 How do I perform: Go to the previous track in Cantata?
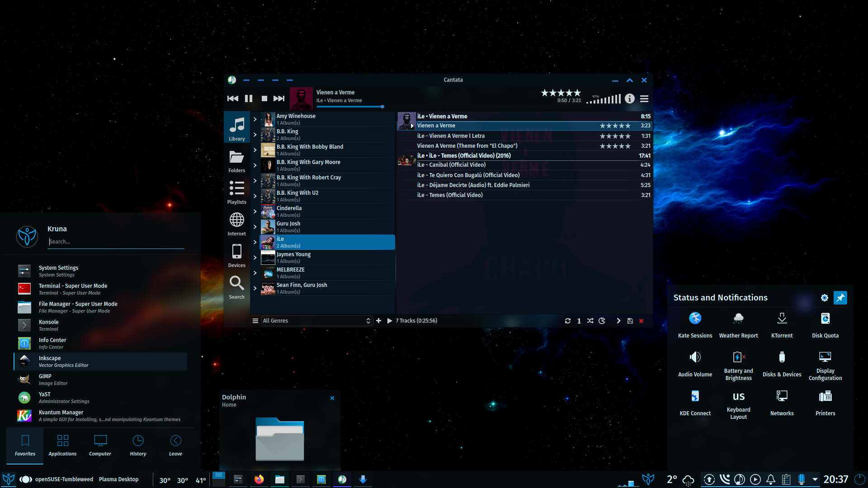233,99
